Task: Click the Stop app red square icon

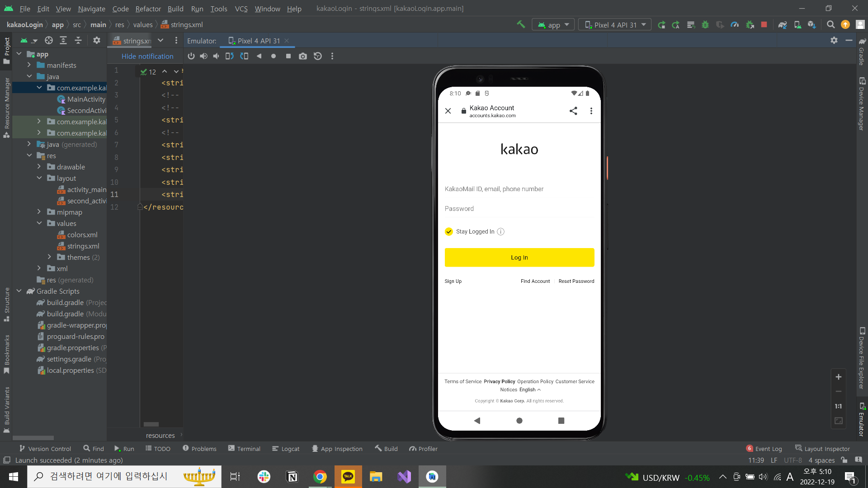Action: [x=764, y=24]
